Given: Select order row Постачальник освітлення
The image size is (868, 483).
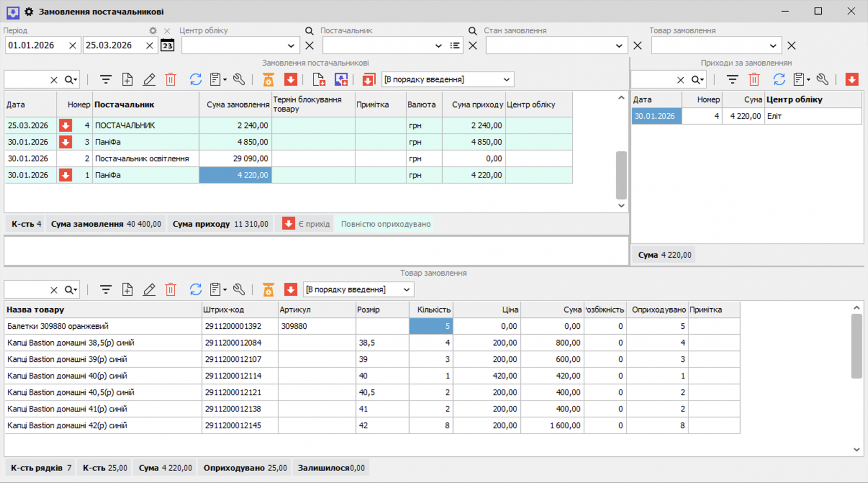Looking at the screenshot, I should (x=289, y=158).
